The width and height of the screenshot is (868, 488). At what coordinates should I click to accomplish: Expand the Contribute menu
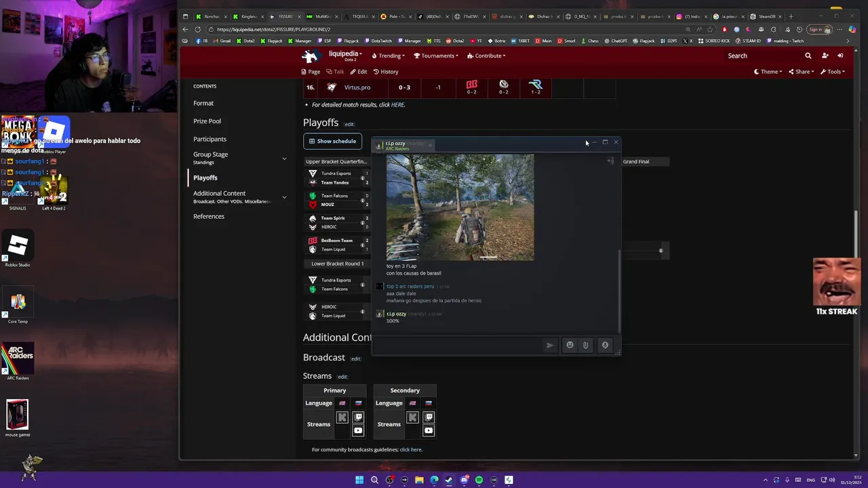(x=486, y=56)
